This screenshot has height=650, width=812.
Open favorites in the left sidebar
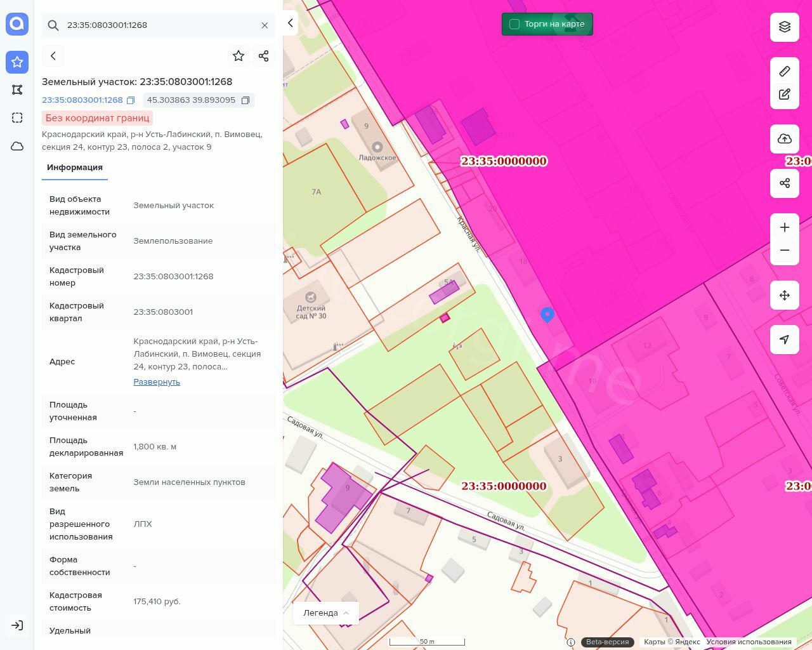pos(17,62)
